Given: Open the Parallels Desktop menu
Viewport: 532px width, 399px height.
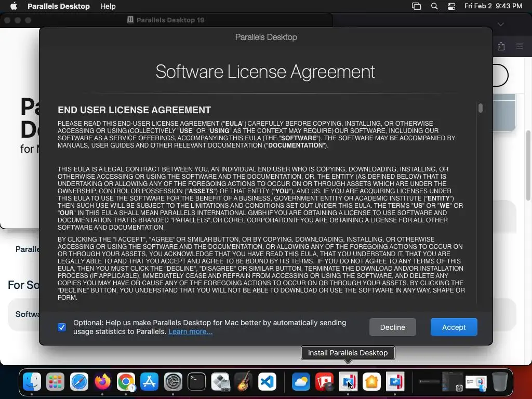Looking at the screenshot, I should (59, 6).
